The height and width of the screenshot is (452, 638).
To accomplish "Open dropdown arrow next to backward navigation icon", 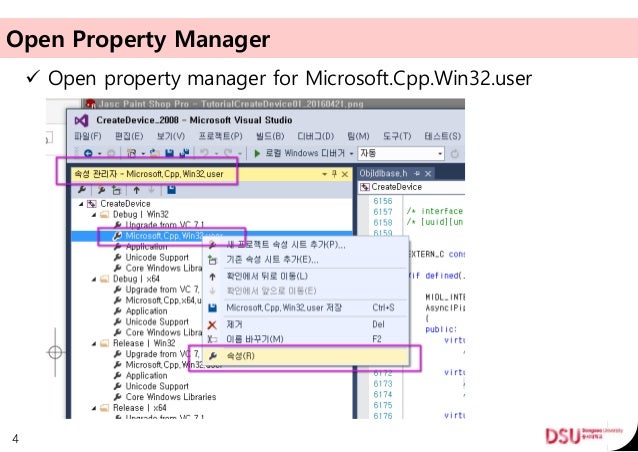I will [99, 154].
